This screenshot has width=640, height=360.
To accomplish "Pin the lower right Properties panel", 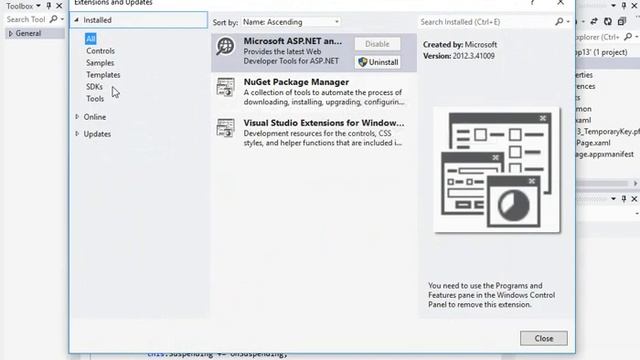I will (624, 198).
